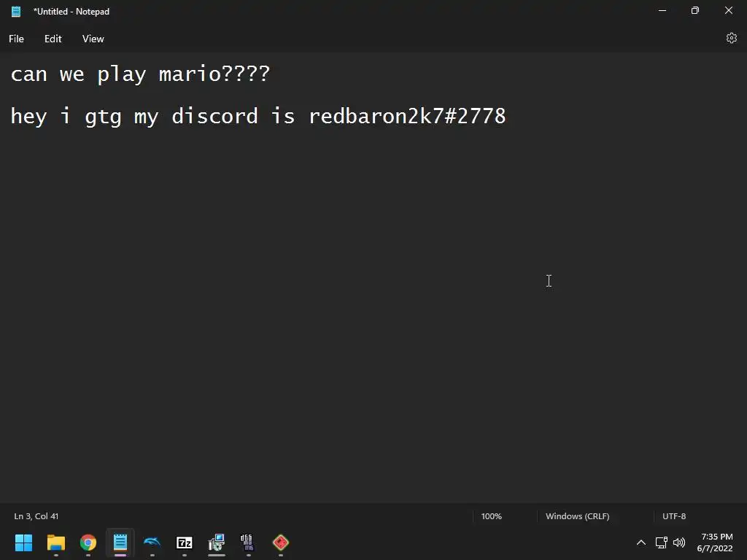Click the 'Windows (CRLF)' line ending indicator

tap(578, 516)
